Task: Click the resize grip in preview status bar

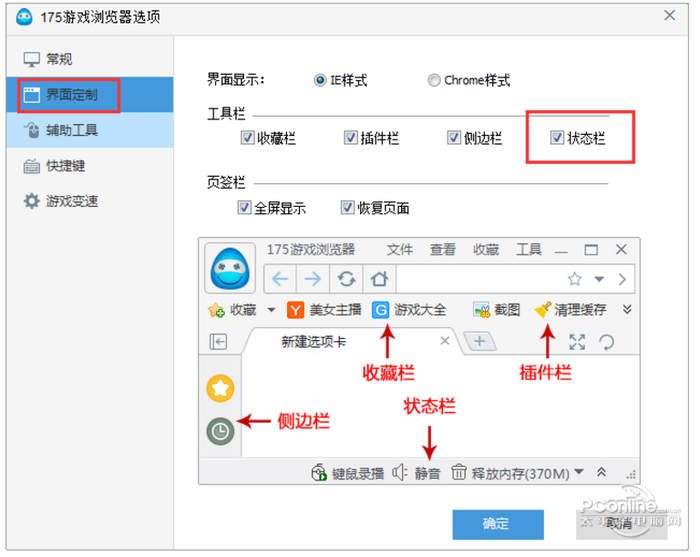Action: (x=631, y=475)
